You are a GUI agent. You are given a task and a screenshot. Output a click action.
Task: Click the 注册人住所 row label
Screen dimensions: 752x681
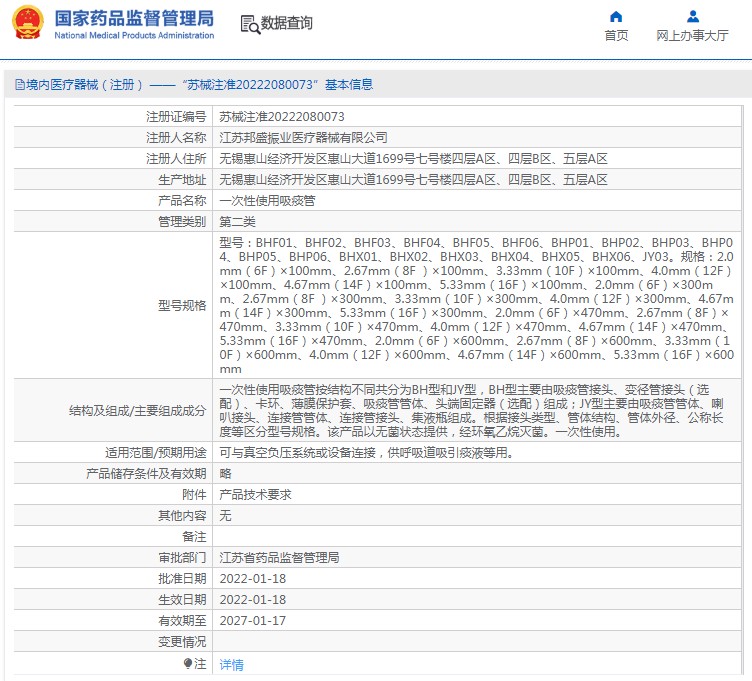(176, 159)
